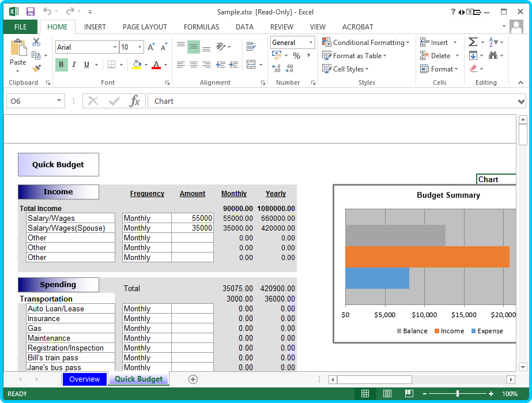Expand Conditional Formatting menu
The width and height of the screenshot is (532, 403).
click(x=366, y=43)
